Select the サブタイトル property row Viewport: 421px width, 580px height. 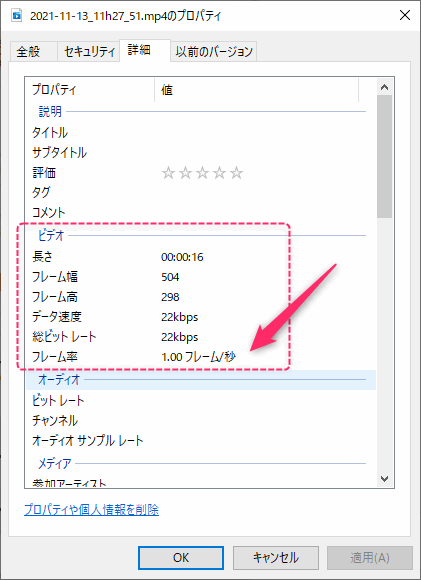click(x=201, y=153)
